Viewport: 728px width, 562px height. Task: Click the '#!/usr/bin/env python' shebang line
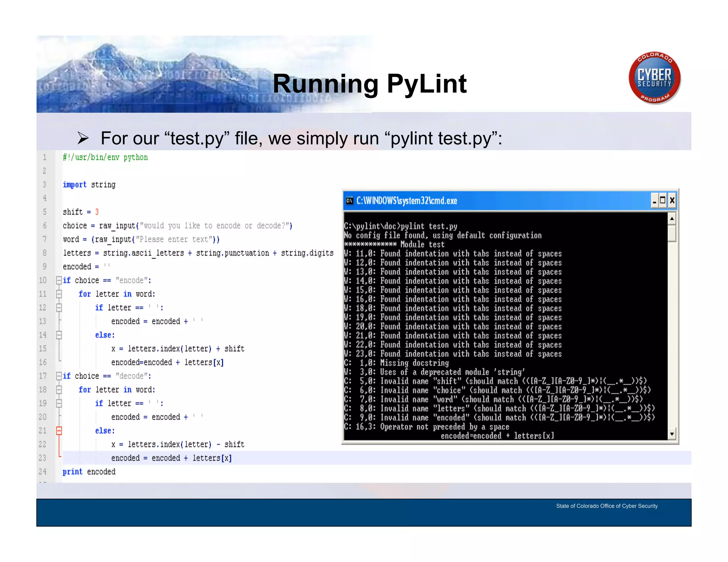point(105,157)
